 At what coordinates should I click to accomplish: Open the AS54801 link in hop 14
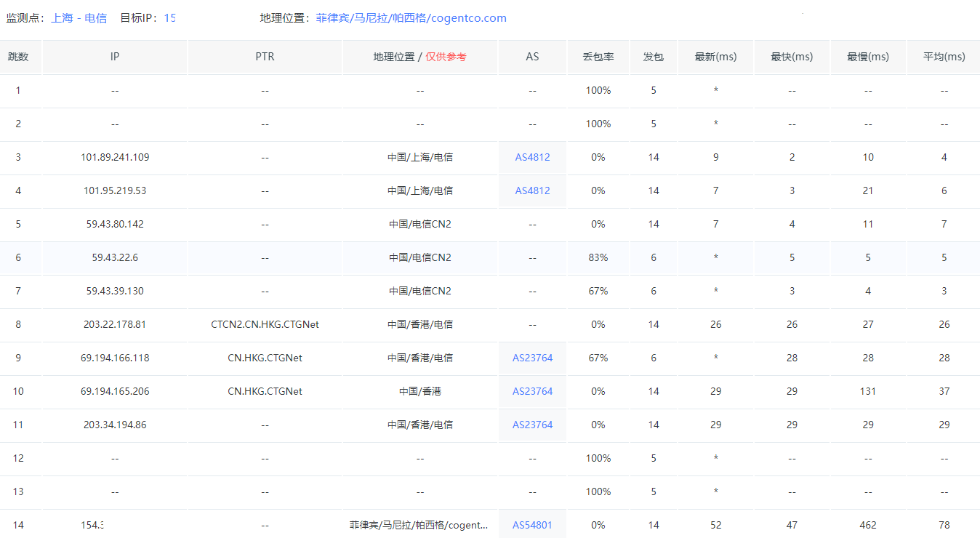(x=532, y=525)
